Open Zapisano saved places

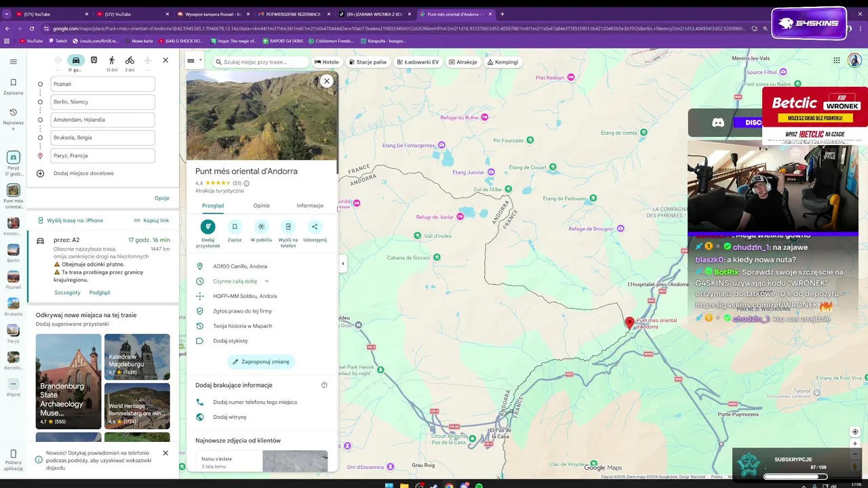click(x=13, y=87)
